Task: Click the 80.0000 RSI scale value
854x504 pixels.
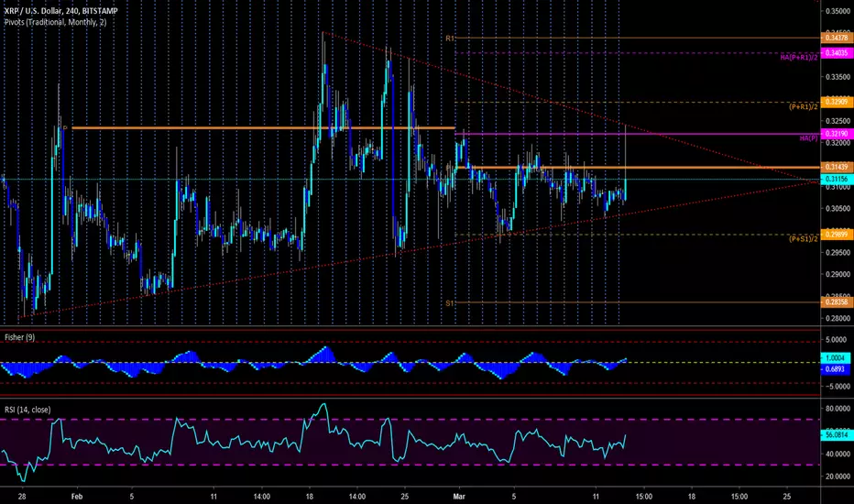Action: pyautogui.click(x=838, y=408)
